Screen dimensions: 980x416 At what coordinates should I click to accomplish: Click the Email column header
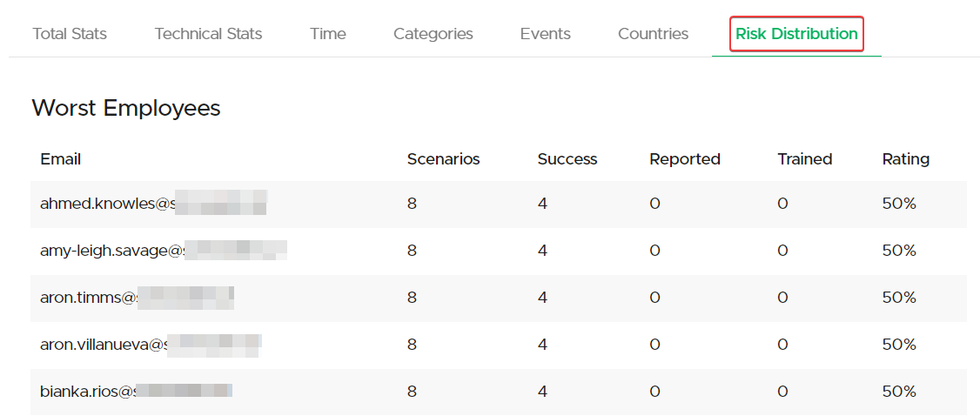[x=60, y=159]
